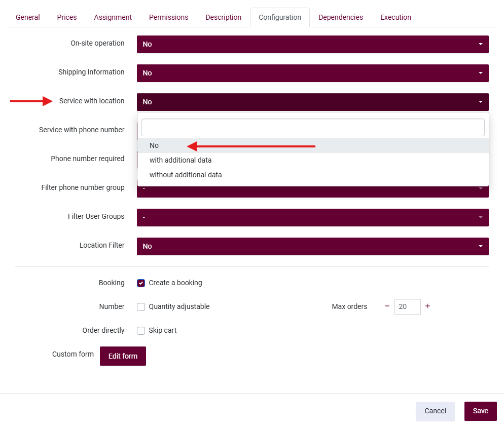Increase Max orders with plus icon
This screenshot has width=504, height=429.
(x=427, y=306)
